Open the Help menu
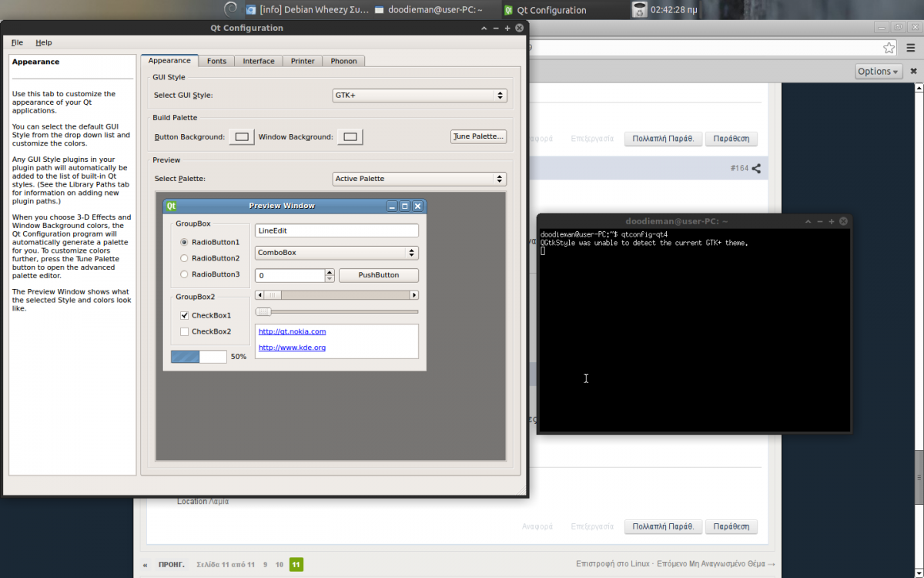 (44, 42)
